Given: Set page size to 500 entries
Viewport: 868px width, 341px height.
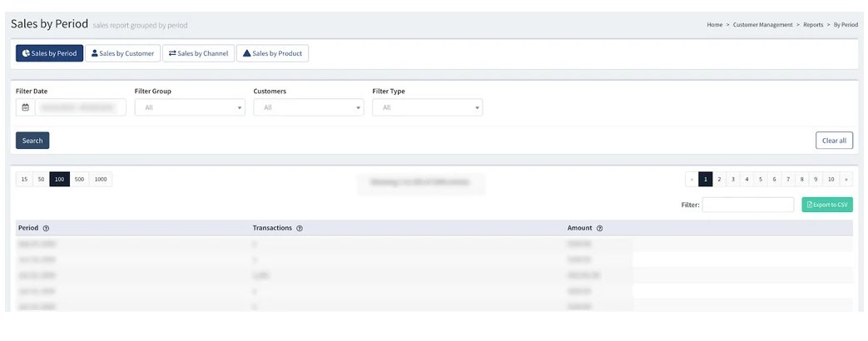Looking at the screenshot, I should 79,180.
